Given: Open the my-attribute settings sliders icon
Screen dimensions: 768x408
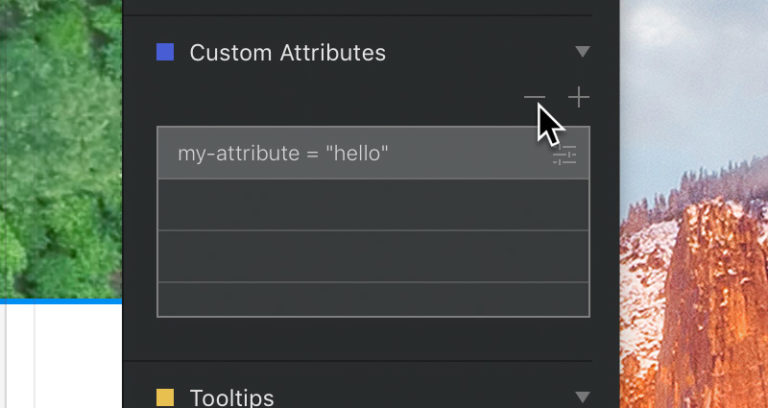Looking at the screenshot, I should 565,154.
